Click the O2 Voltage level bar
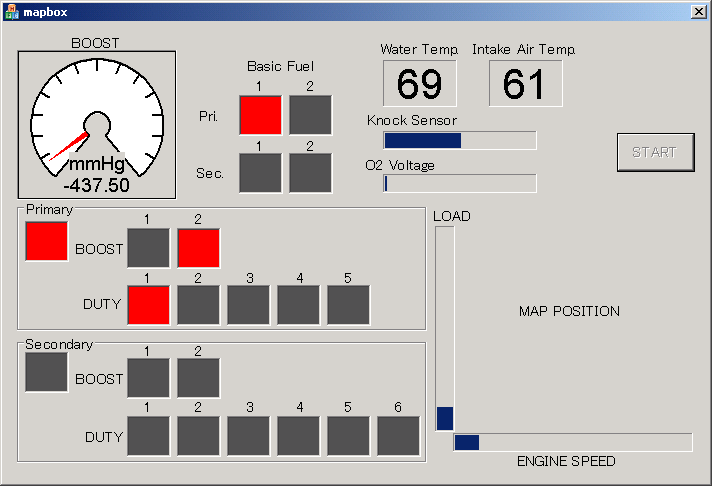 pos(460,183)
